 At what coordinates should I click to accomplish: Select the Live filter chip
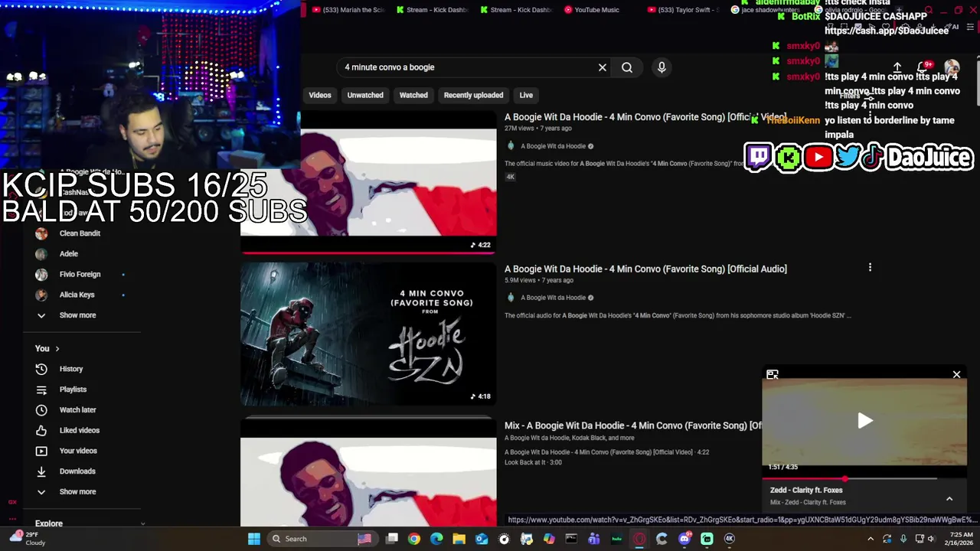tap(526, 95)
